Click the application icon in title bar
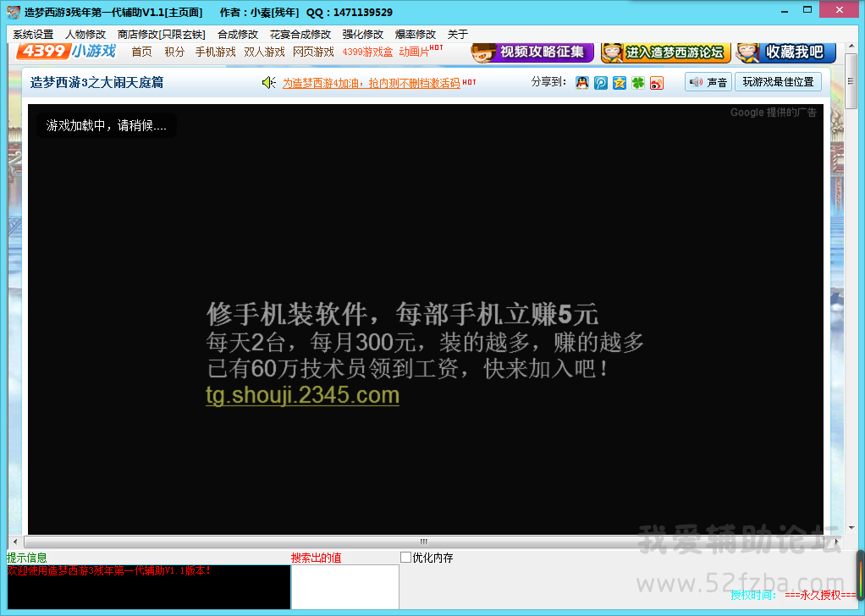This screenshot has height=616, width=865. pos(14,12)
